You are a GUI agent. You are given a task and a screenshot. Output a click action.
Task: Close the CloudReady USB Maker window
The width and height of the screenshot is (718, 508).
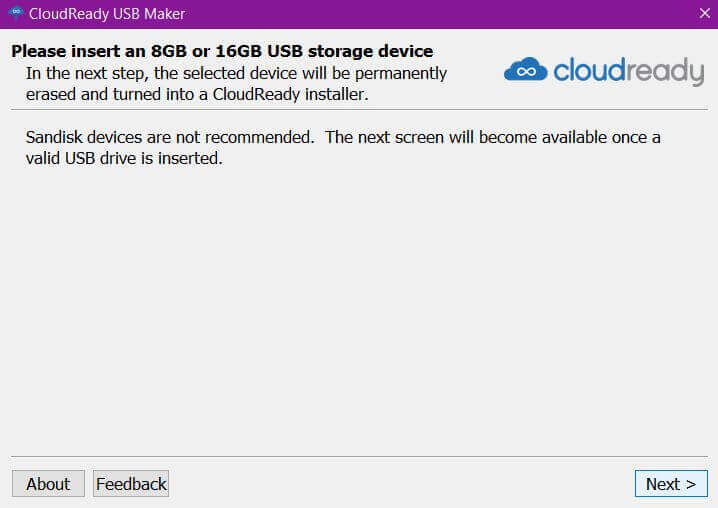pos(705,13)
